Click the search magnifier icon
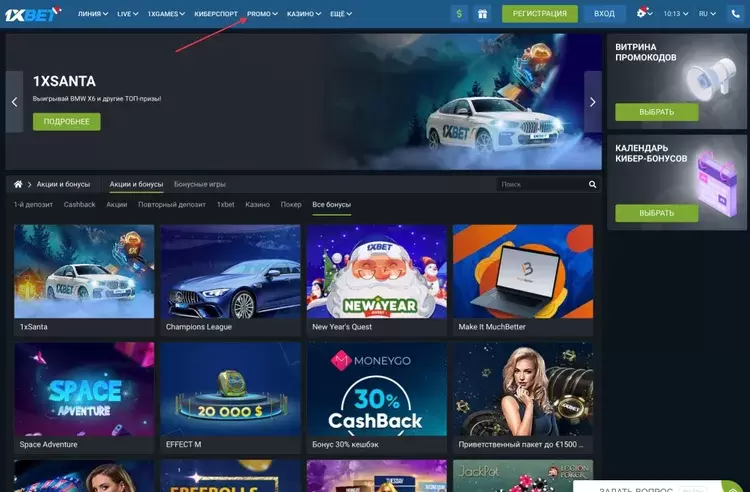Image resolution: width=750 pixels, height=492 pixels. (592, 184)
